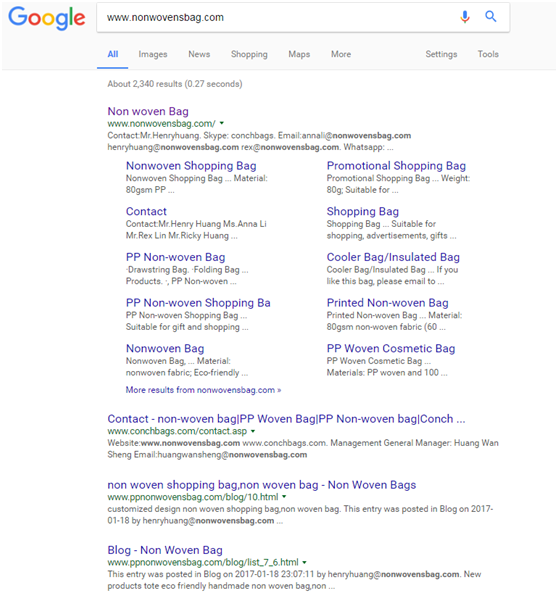Open the Promotional Shopping Bag sitelink

pyautogui.click(x=396, y=166)
